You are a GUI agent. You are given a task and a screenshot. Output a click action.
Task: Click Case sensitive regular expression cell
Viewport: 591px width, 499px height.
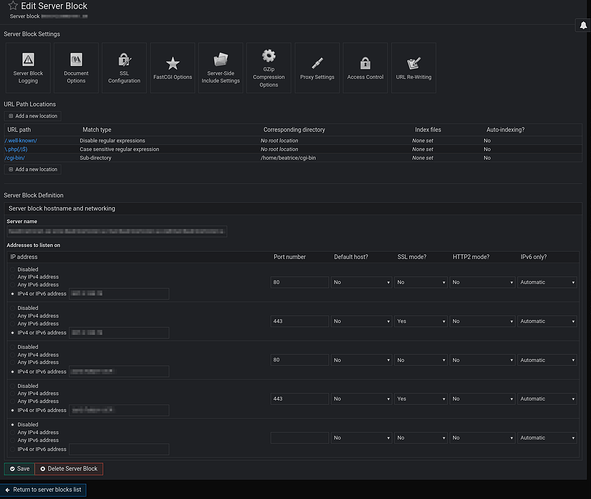click(119, 149)
